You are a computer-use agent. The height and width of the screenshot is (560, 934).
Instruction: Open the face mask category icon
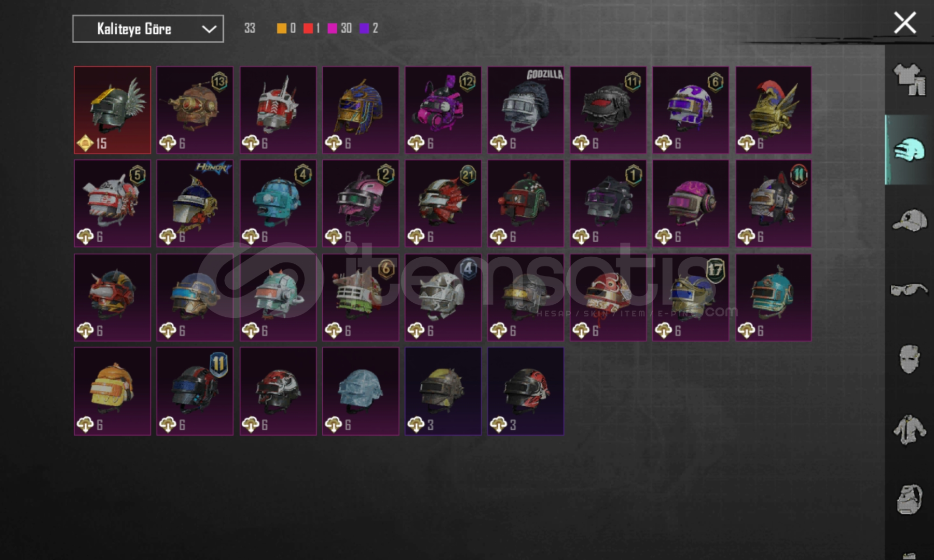910,359
